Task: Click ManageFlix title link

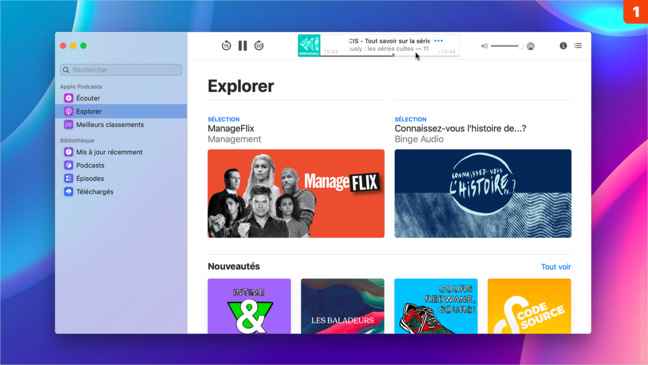Action: 231,129
